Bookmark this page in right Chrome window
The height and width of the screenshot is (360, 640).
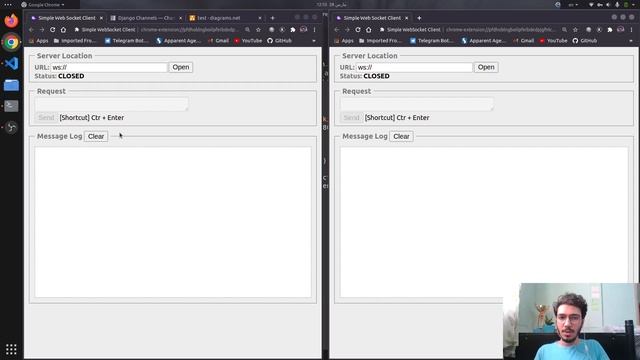point(575,30)
